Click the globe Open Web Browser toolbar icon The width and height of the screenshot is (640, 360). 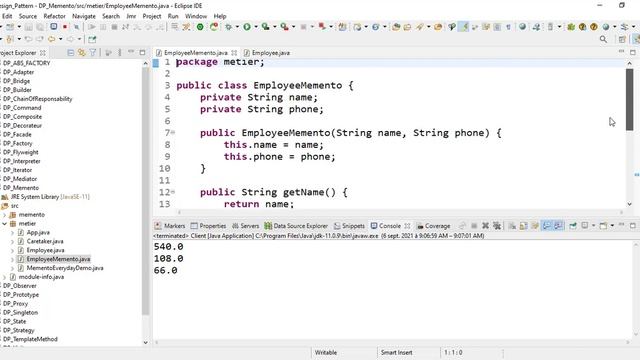point(522,27)
